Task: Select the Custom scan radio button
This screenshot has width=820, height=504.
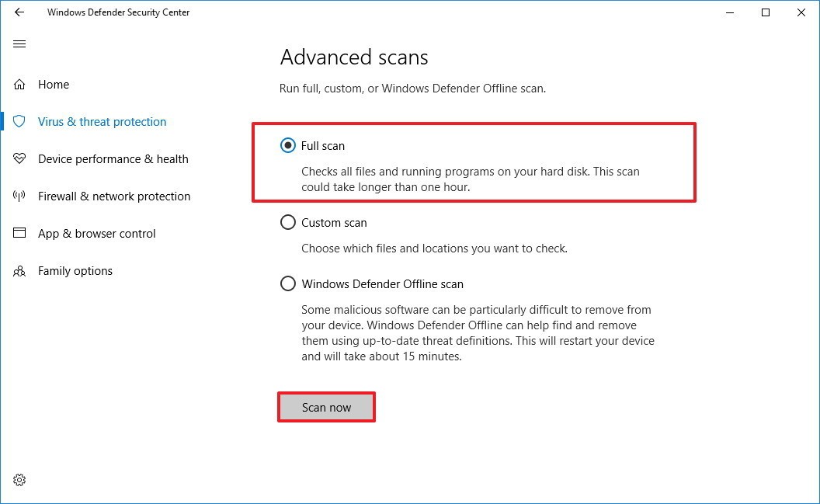Action: (x=287, y=222)
